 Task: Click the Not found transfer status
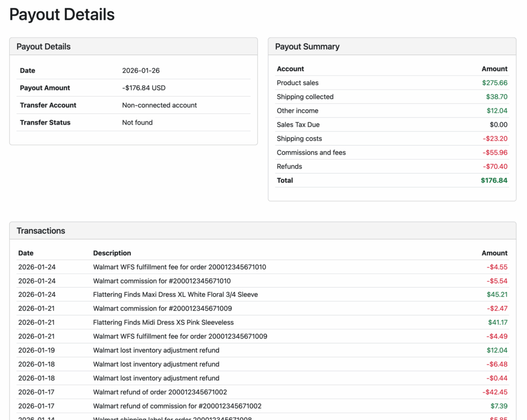137,122
